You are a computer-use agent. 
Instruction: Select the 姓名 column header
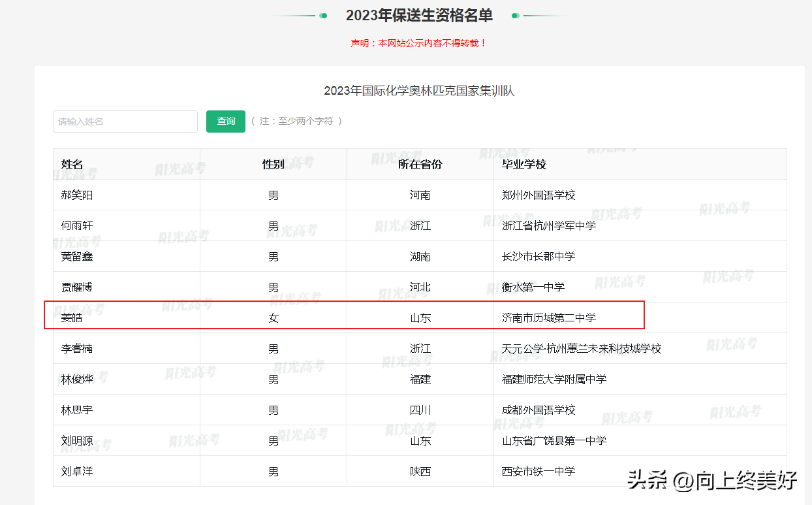72,164
